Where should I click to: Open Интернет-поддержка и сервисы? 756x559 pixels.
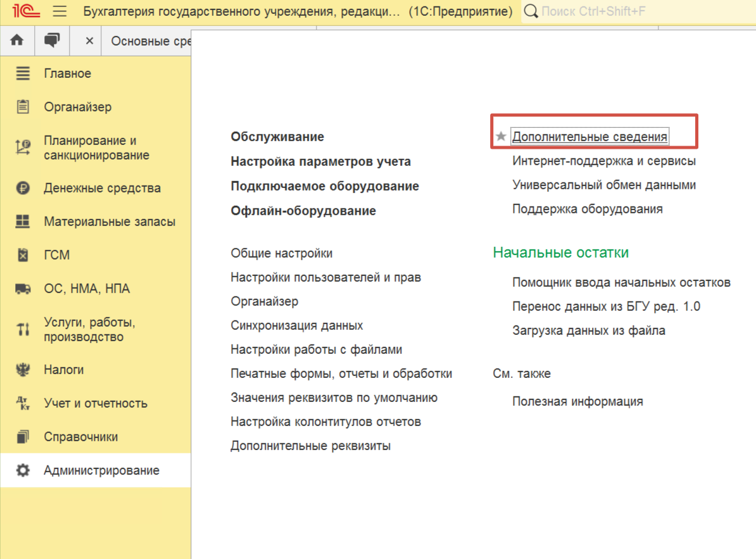tap(604, 160)
